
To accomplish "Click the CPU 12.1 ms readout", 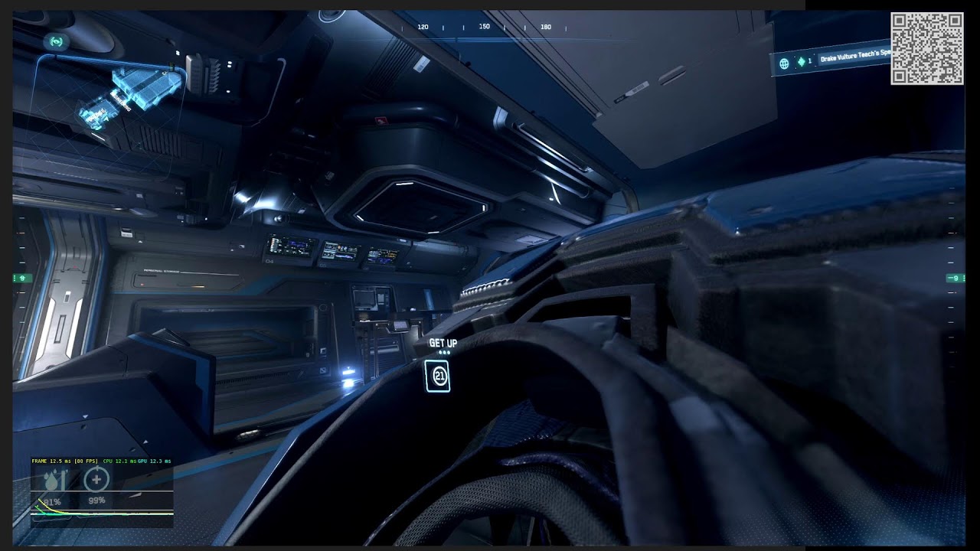I will click(x=119, y=461).
